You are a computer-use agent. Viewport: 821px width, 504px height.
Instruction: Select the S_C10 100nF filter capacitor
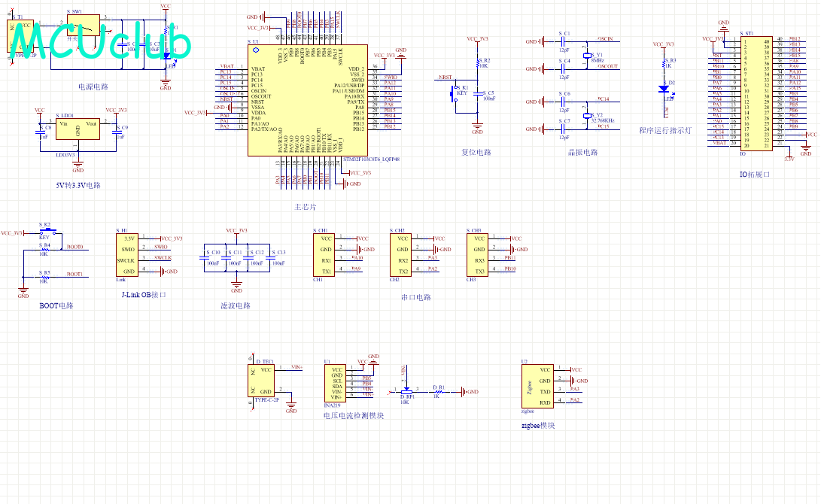pos(204,258)
